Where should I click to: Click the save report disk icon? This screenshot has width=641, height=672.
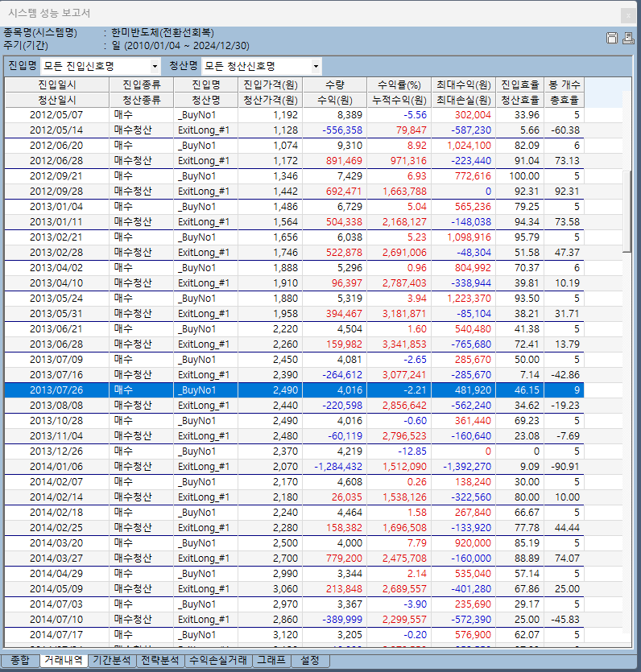click(611, 38)
